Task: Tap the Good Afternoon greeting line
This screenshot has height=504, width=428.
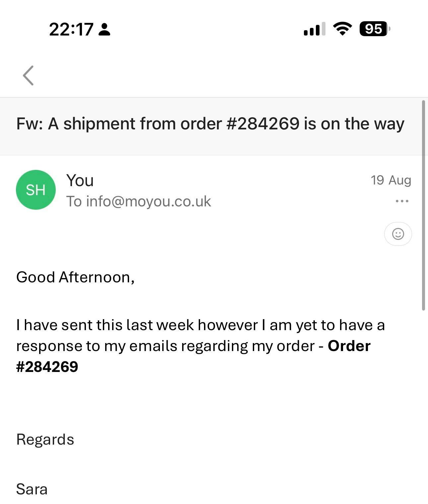Action: click(75, 277)
